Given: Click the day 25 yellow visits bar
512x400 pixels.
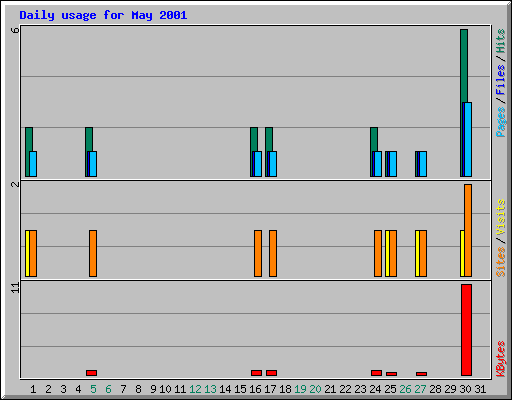Looking at the screenshot, I should [387, 253].
